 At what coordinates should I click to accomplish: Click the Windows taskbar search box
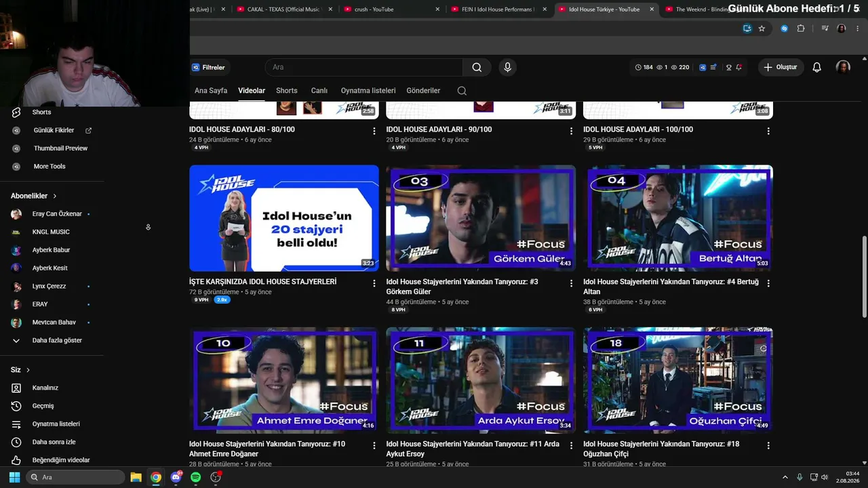75,477
